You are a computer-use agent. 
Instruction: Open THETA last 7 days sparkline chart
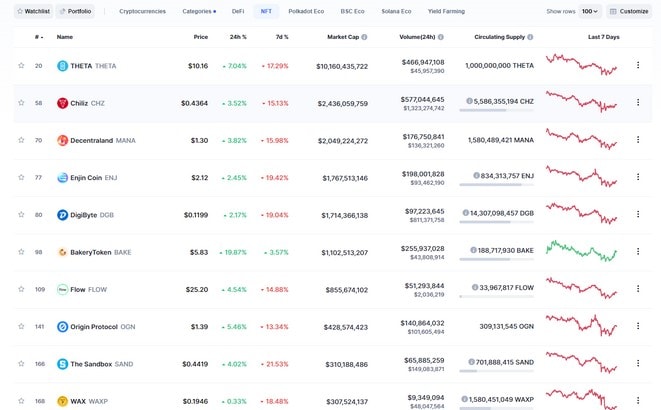pyautogui.click(x=581, y=65)
